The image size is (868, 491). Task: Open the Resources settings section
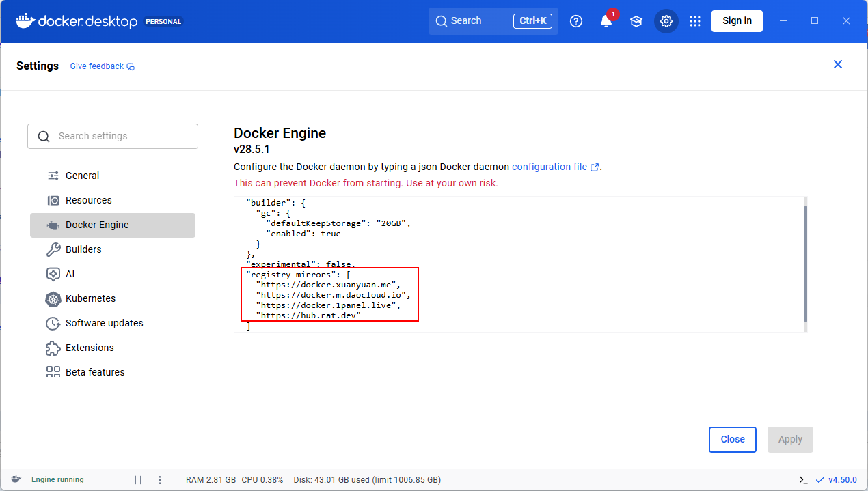[x=113, y=200]
